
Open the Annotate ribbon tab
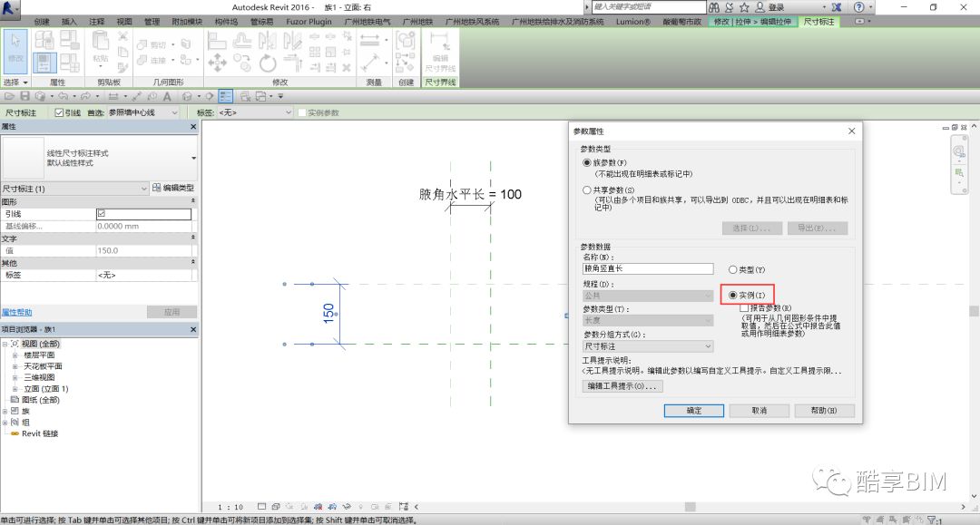[96, 21]
